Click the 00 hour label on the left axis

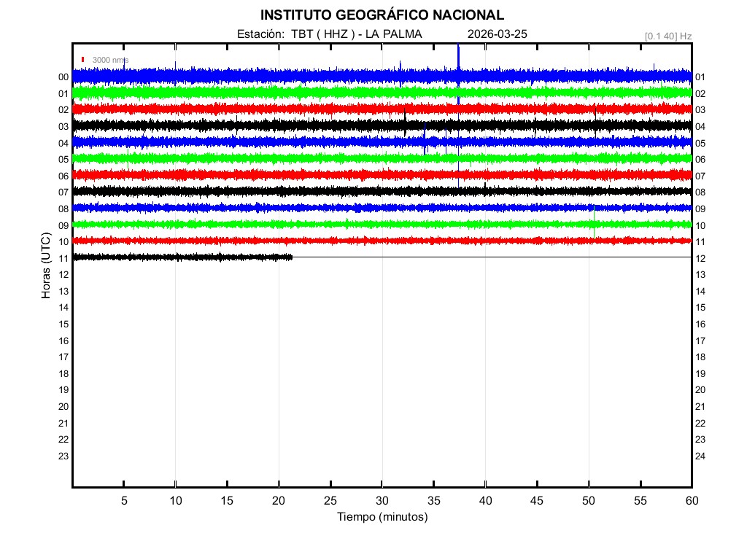(x=63, y=77)
